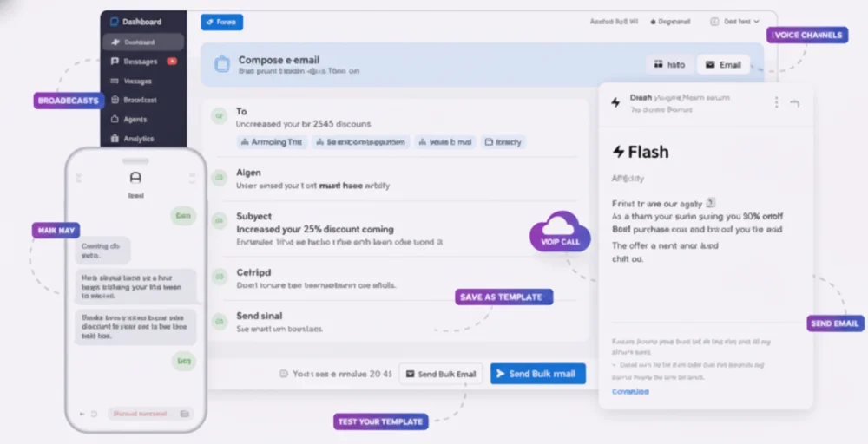The height and width of the screenshot is (444, 868).
Task: Click the message input field on the phone
Action: (149, 414)
